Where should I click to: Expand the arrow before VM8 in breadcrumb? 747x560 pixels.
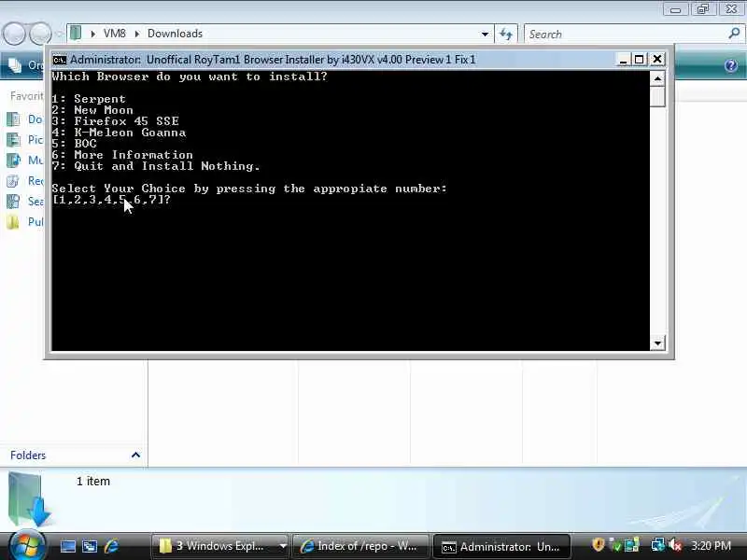tap(92, 34)
